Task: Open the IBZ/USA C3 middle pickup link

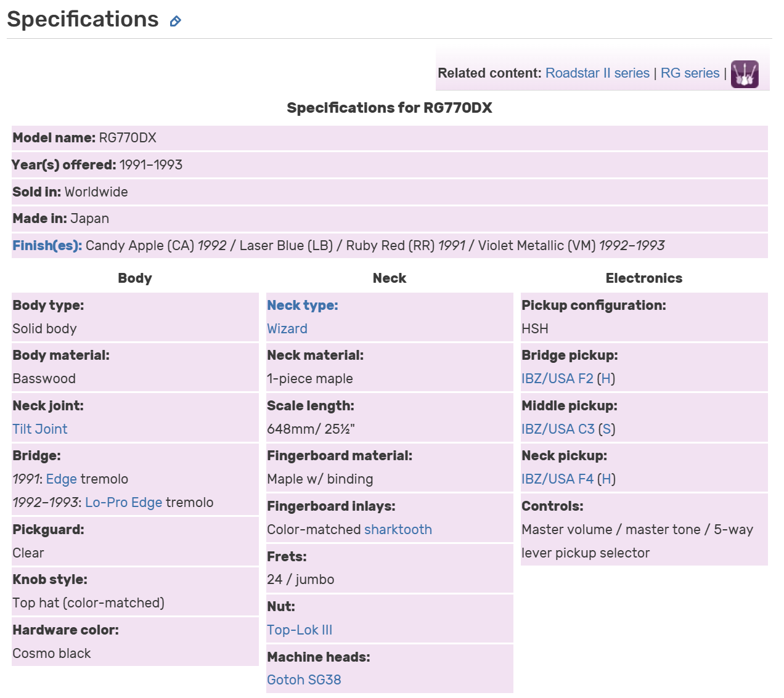Action: (x=558, y=429)
